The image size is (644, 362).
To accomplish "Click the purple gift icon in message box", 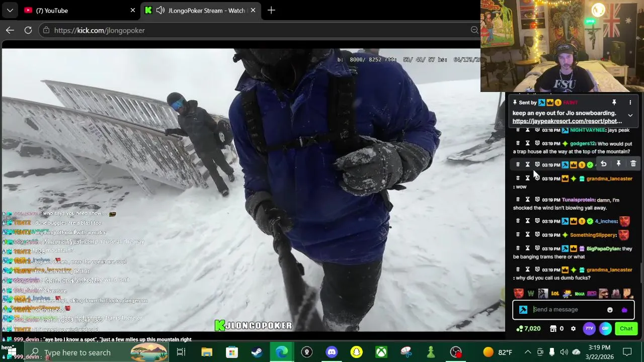I will pos(624,310).
